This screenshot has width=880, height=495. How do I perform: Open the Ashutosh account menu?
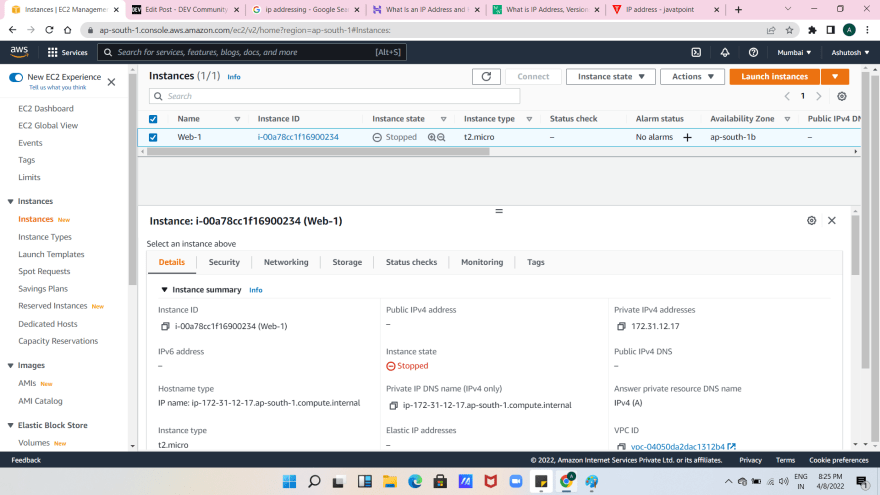click(850, 52)
